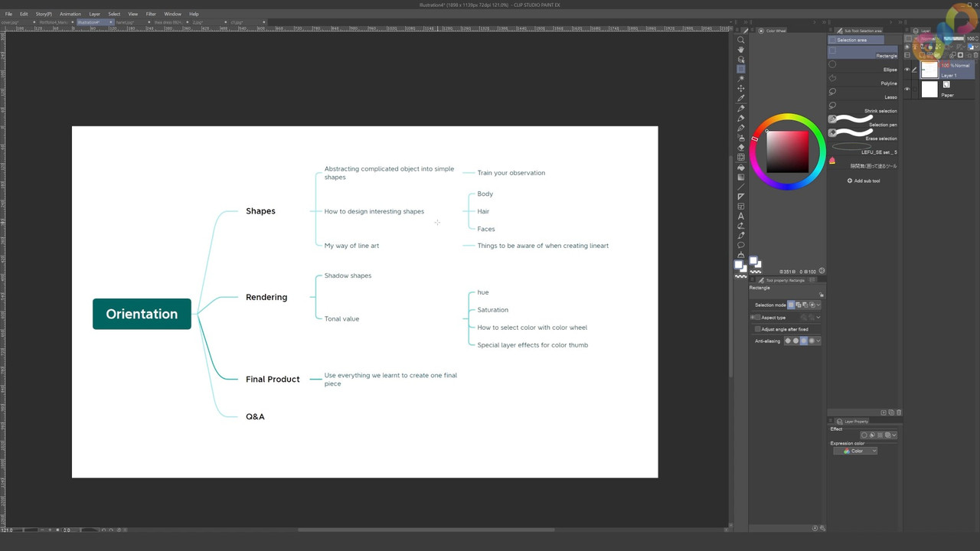Set selection mode to Remove from selection
This screenshot has height=551, width=980.
coord(805,305)
